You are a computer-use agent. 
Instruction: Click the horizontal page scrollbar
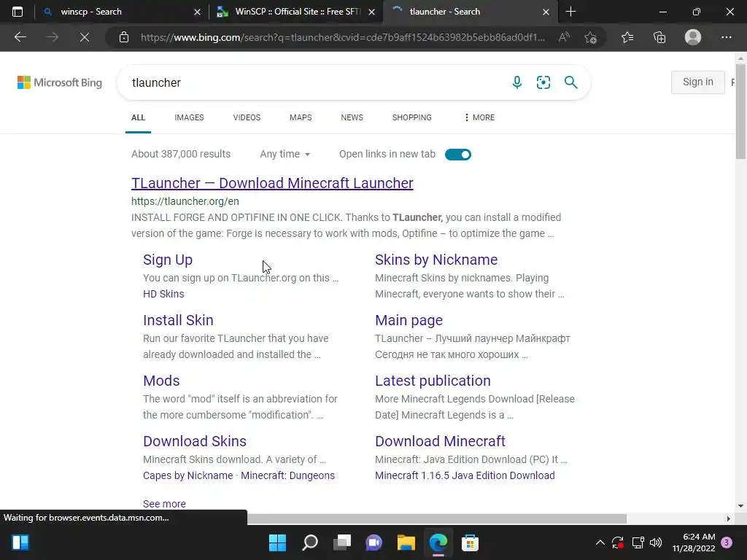pos(436,518)
